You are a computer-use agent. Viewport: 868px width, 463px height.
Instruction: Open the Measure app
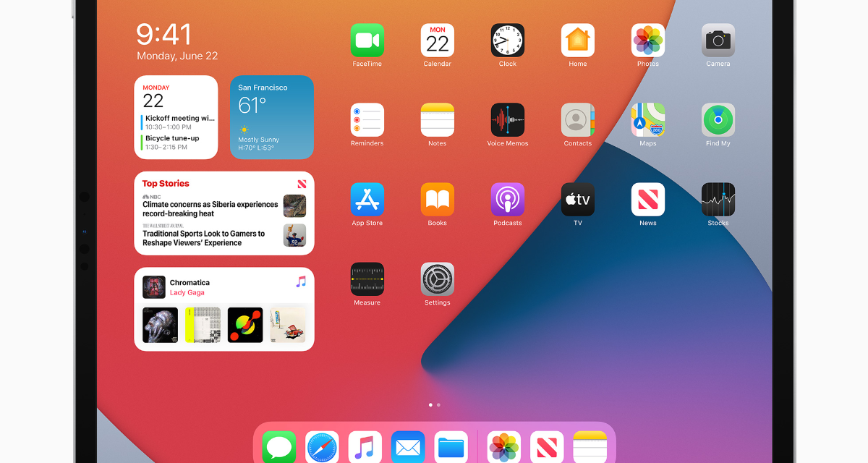[x=367, y=279]
